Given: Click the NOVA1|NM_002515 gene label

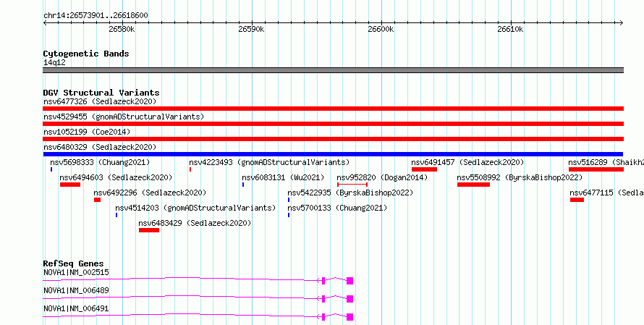Looking at the screenshot, I should click(x=77, y=272).
